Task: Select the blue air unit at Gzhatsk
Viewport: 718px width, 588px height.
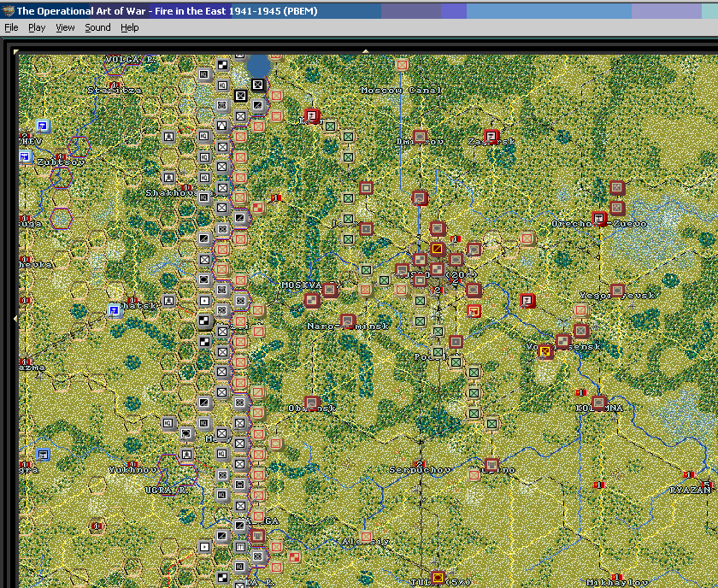Action: click(x=115, y=310)
